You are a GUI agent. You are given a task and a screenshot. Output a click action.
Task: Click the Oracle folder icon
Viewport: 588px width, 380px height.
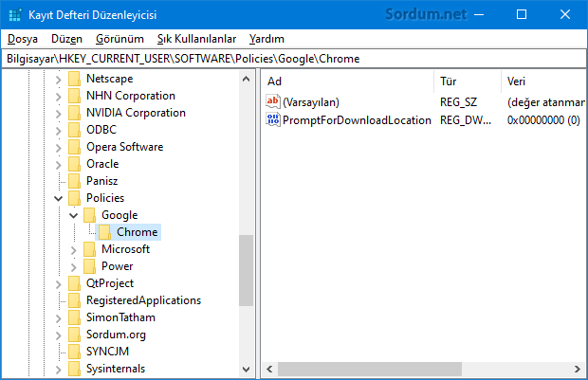coord(74,164)
